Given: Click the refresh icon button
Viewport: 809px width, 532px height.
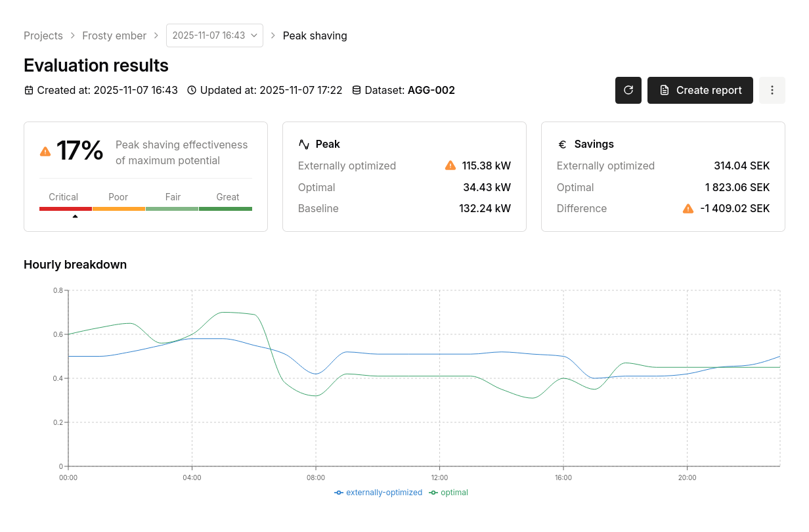Looking at the screenshot, I should pos(628,90).
